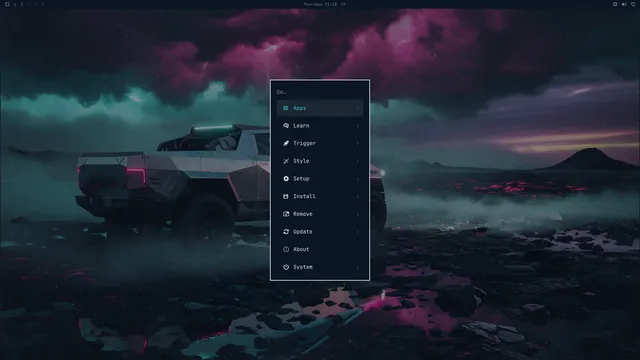Click the Setup gear icon

286,178
